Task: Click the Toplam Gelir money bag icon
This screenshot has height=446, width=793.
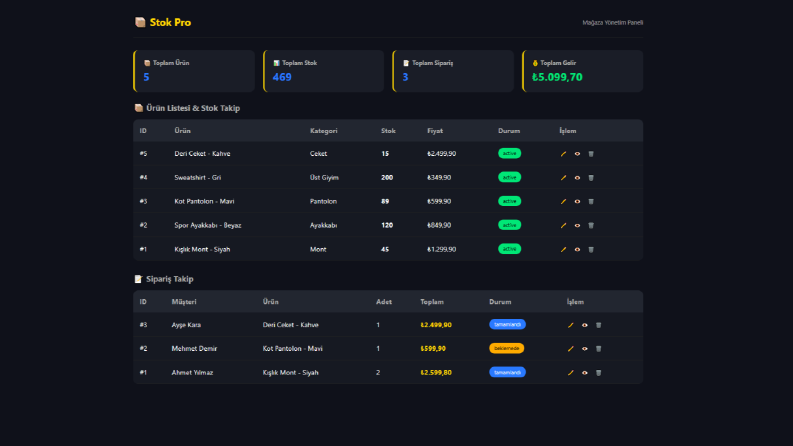Action: (535, 63)
